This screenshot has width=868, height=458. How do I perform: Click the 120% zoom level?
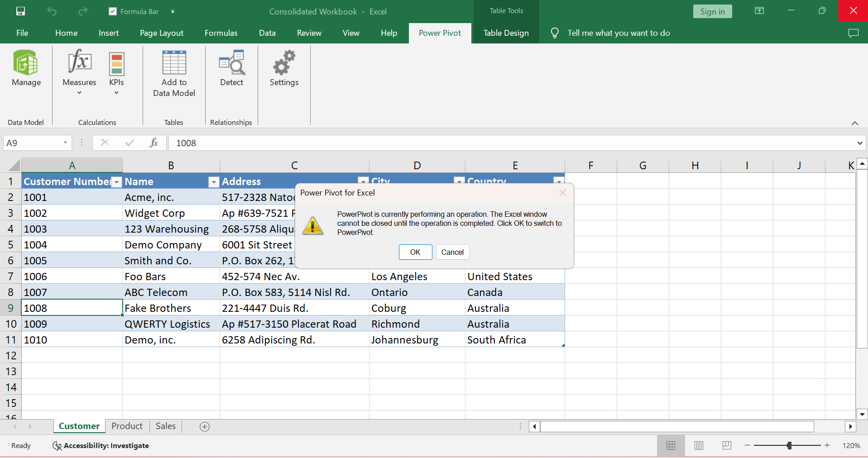[851, 446]
